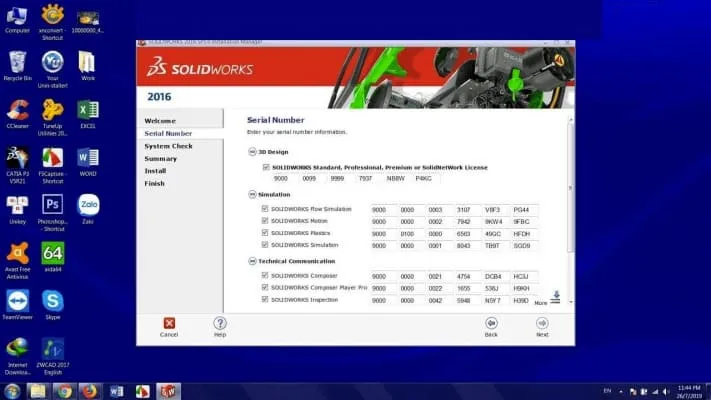The height and width of the screenshot is (400, 711).
Task: Launch CCleaner from the desktop
Action: [17, 114]
